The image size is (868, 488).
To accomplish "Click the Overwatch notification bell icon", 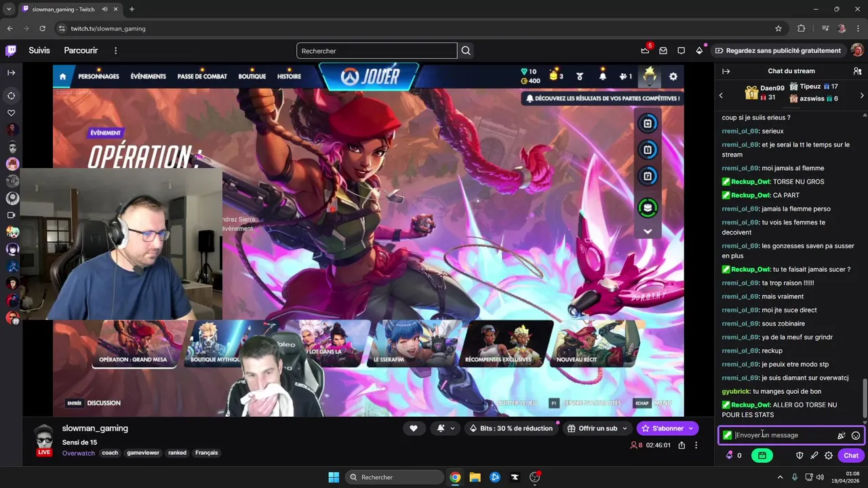I will click(x=602, y=77).
